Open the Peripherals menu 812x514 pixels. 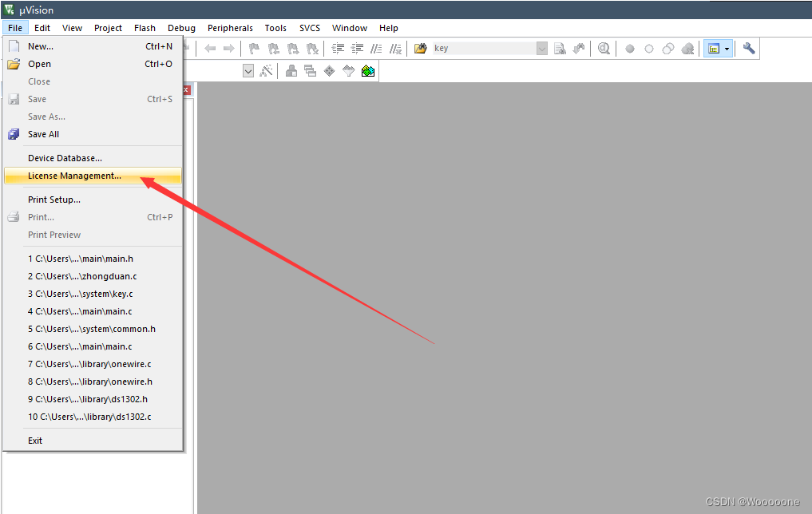pos(230,28)
